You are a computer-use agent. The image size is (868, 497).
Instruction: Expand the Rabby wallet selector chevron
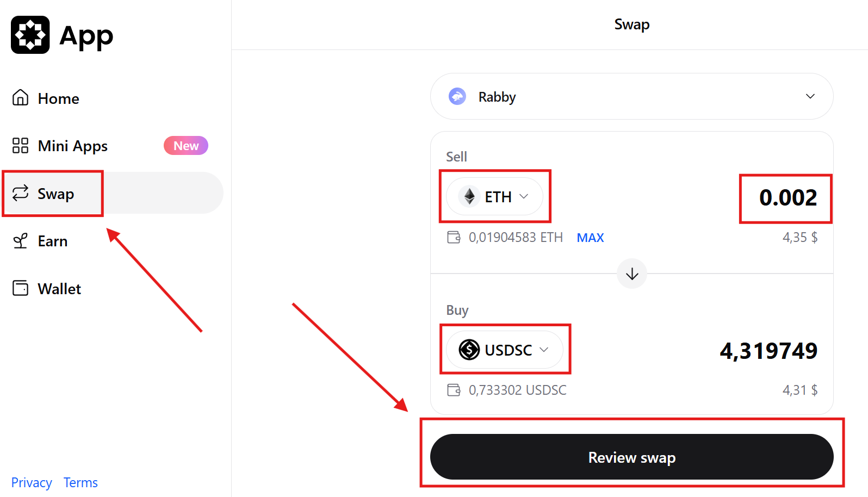[810, 96]
